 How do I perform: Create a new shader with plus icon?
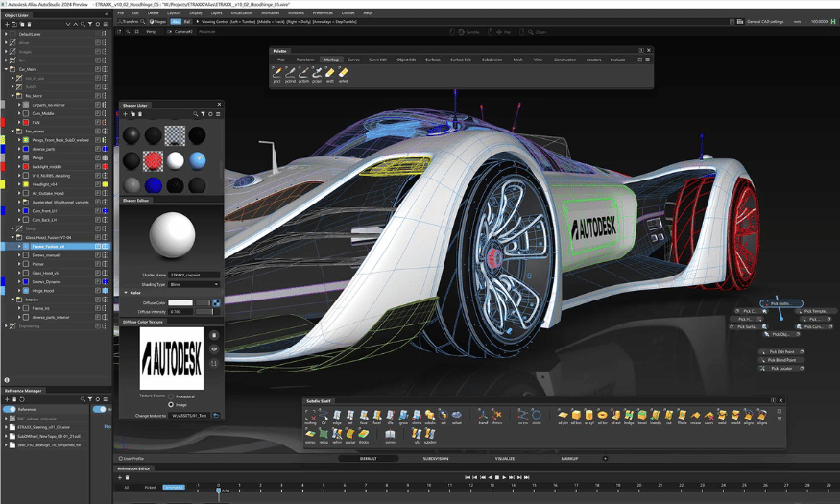click(x=126, y=114)
